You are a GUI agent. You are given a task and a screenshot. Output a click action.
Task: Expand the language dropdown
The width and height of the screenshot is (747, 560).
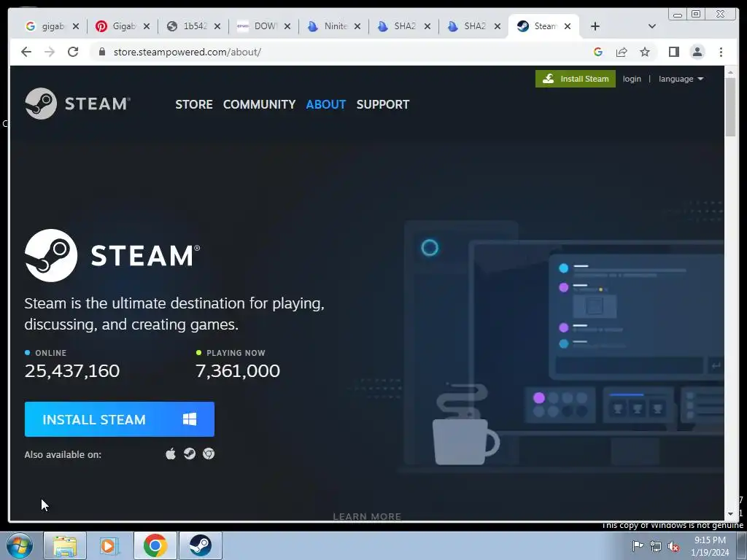pyautogui.click(x=681, y=79)
